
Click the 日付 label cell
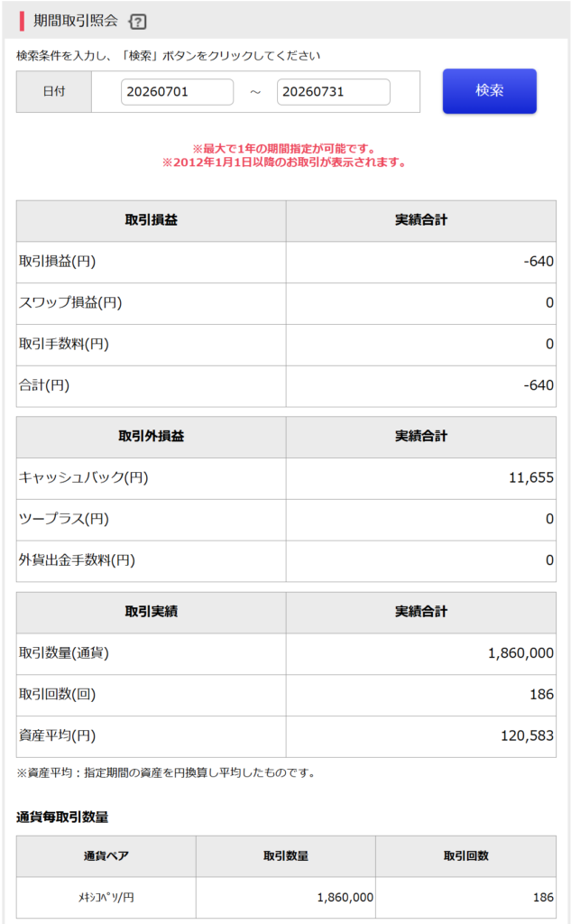[x=53, y=91]
